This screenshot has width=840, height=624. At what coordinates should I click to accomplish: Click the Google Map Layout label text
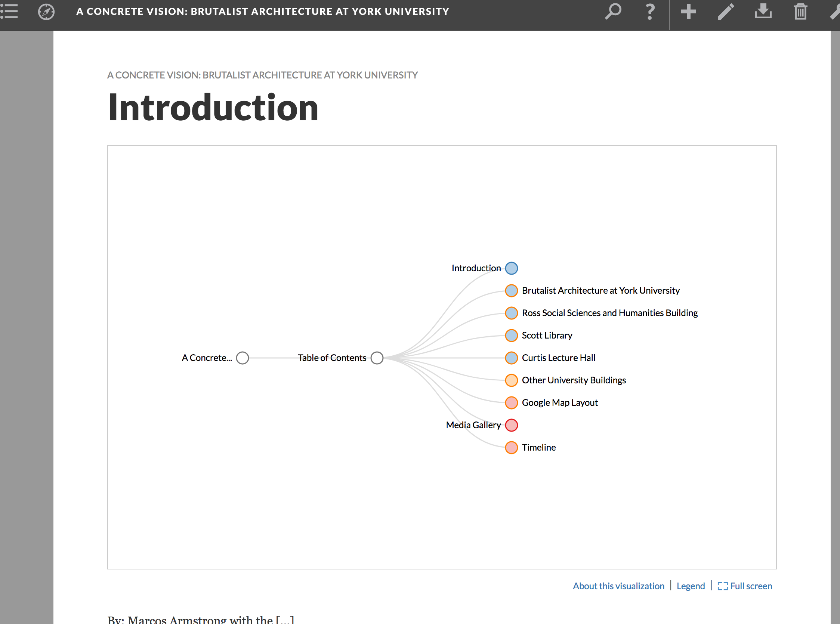pyautogui.click(x=560, y=403)
